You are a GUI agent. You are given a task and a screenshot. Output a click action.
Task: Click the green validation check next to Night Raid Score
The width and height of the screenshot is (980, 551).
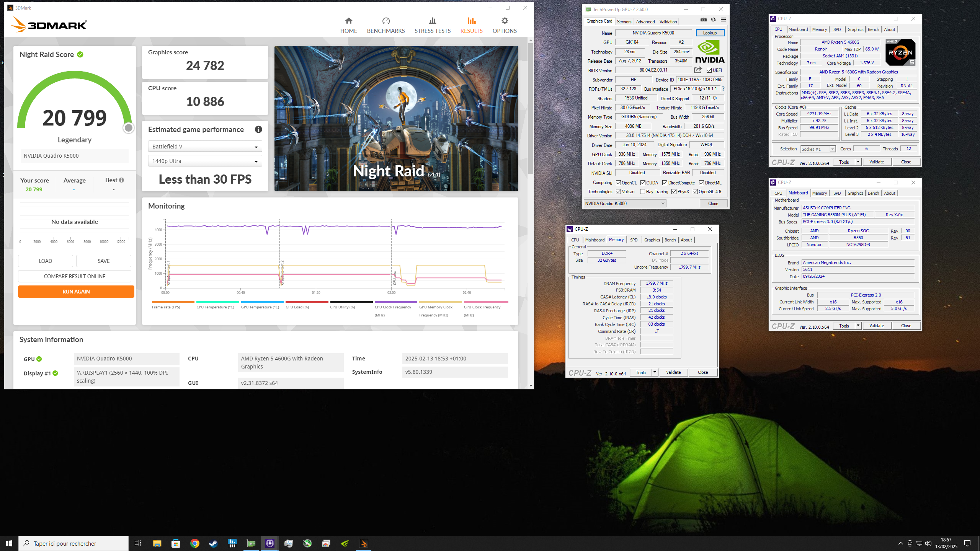tap(80, 54)
